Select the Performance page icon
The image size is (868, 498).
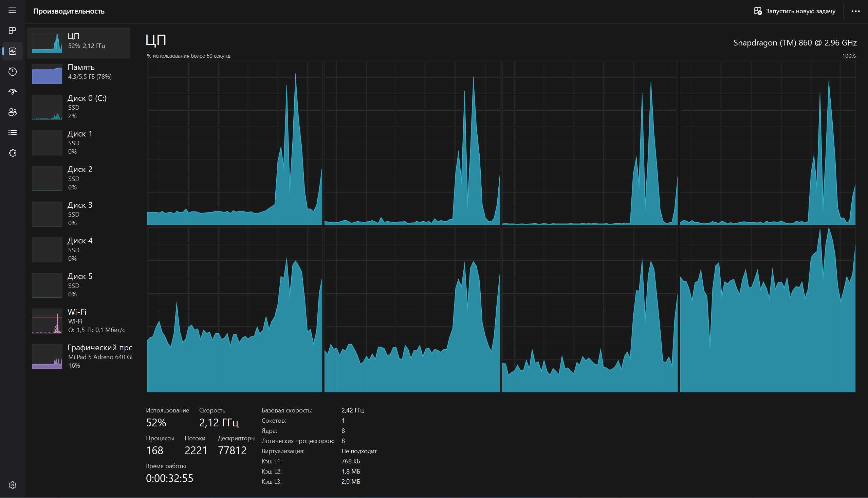point(12,51)
